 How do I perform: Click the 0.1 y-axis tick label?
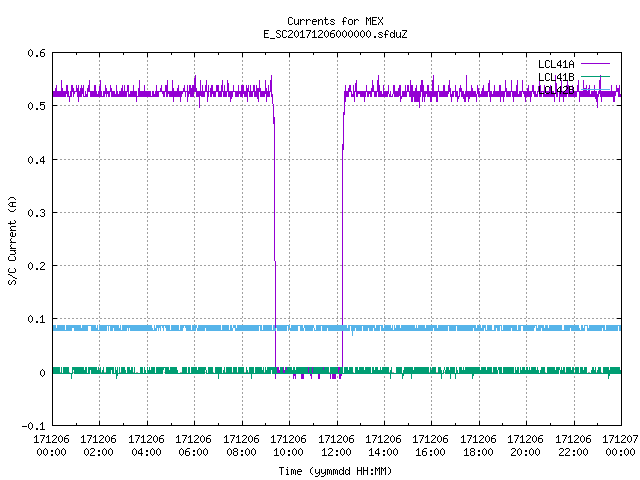pyautogui.click(x=37, y=319)
